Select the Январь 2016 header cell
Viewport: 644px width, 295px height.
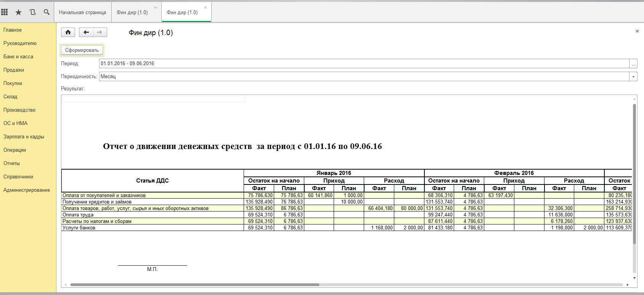pos(334,173)
